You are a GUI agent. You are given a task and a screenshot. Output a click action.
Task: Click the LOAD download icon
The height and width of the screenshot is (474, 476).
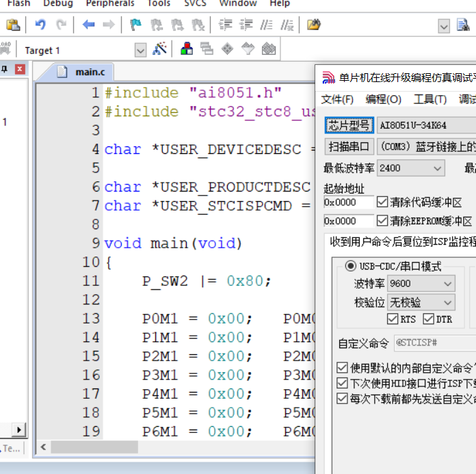point(5,49)
